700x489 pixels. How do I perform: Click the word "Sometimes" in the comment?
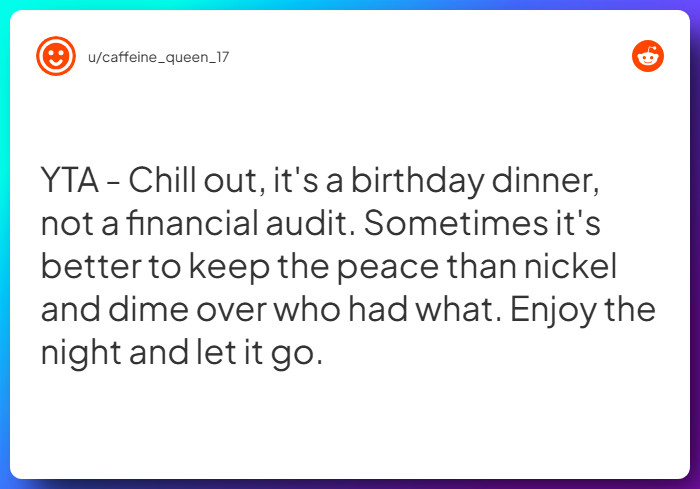click(x=455, y=223)
